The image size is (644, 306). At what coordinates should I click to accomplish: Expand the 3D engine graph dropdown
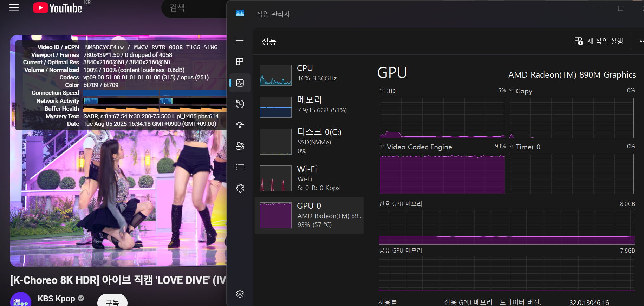pyautogui.click(x=382, y=91)
